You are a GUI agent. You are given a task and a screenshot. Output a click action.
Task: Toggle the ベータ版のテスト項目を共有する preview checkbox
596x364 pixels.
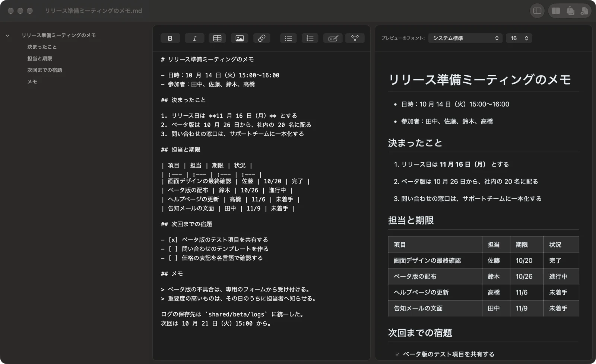point(397,354)
